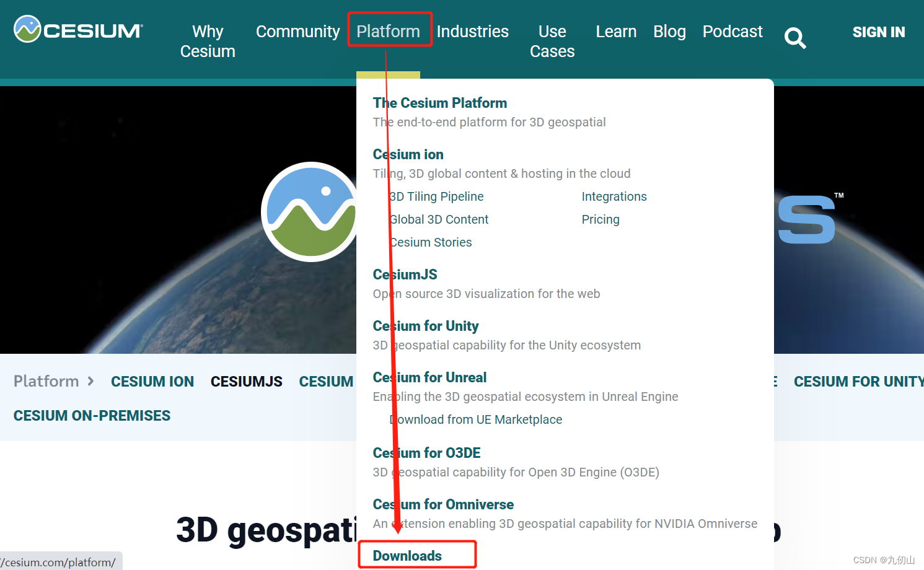Open the Learn menu
The image size is (924, 570).
(616, 31)
